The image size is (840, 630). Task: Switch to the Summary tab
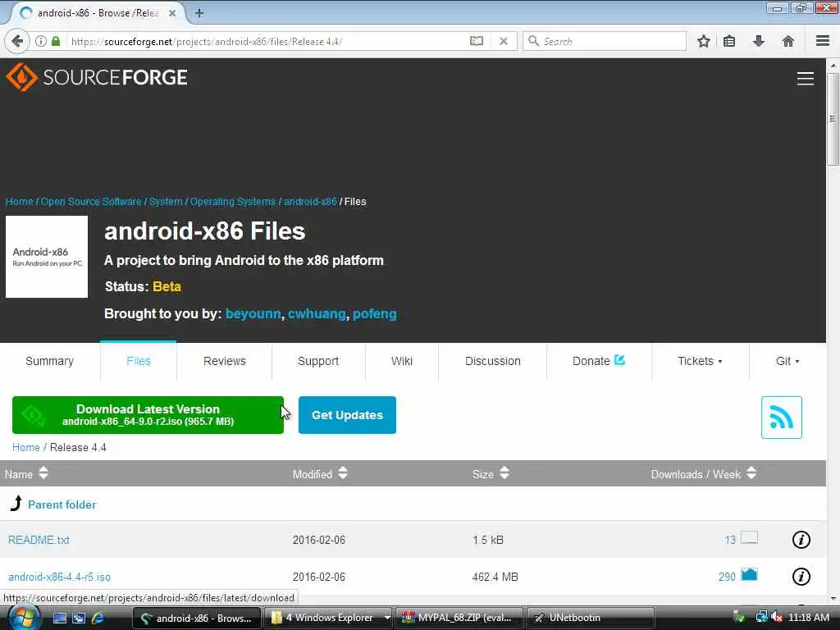coord(49,361)
